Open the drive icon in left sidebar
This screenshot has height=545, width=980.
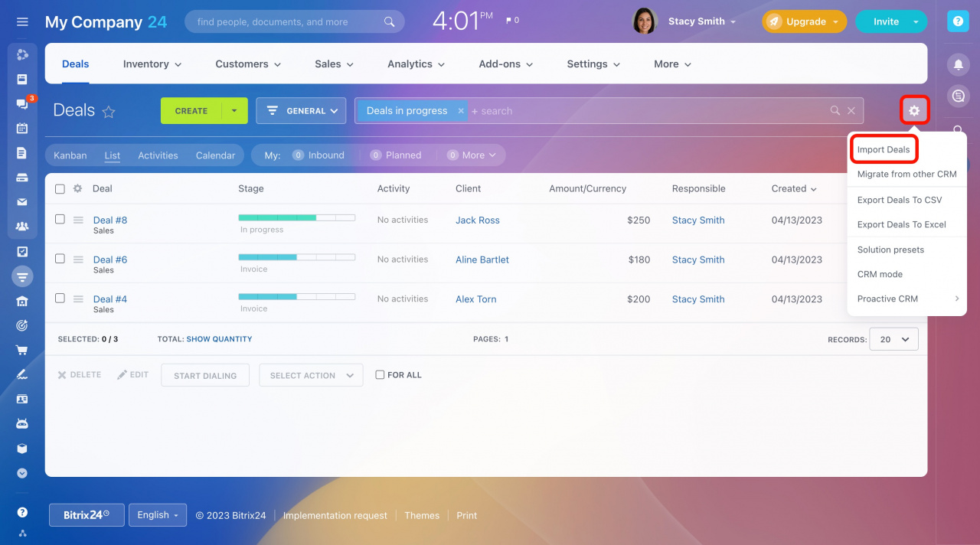click(x=22, y=178)
